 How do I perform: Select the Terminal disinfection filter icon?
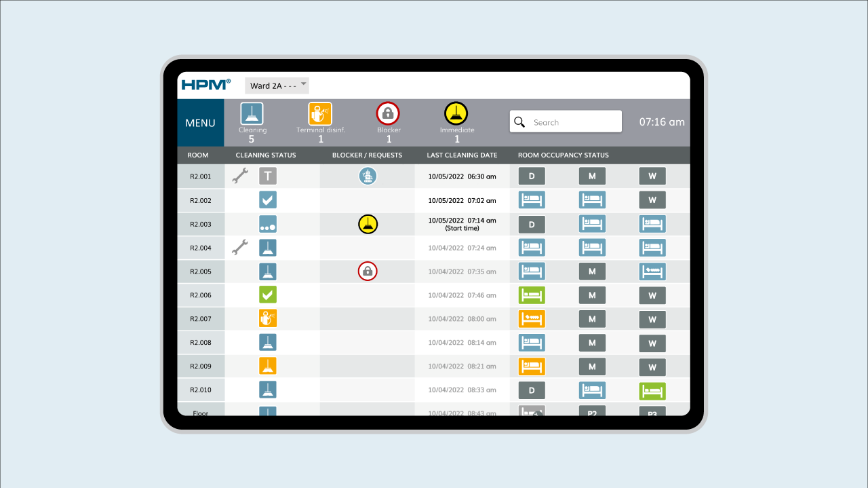pos(320,113)
